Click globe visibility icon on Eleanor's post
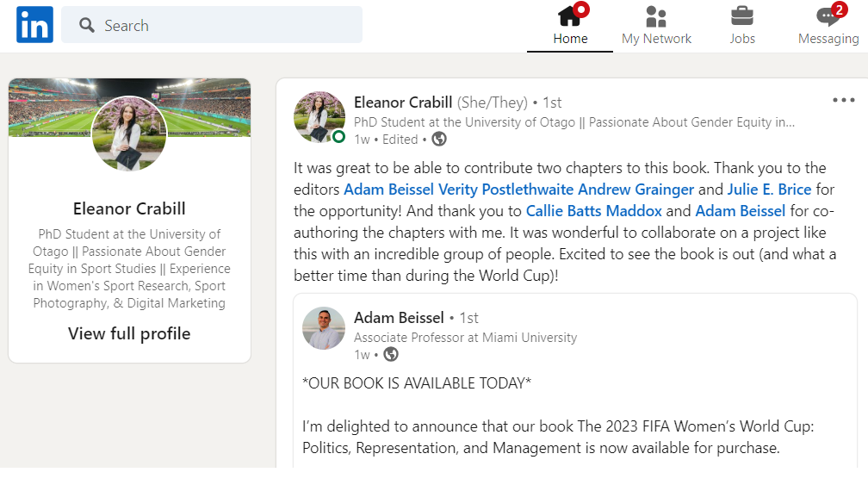This screenshot has height=491, width=868. coord(439,139)
